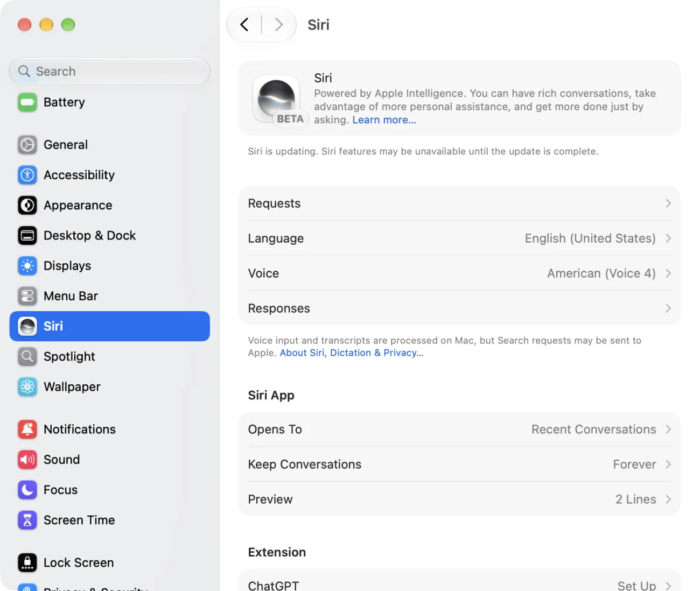700x591 pixels.
Task: Open the Learn more… link
Action: pos(384,120)
